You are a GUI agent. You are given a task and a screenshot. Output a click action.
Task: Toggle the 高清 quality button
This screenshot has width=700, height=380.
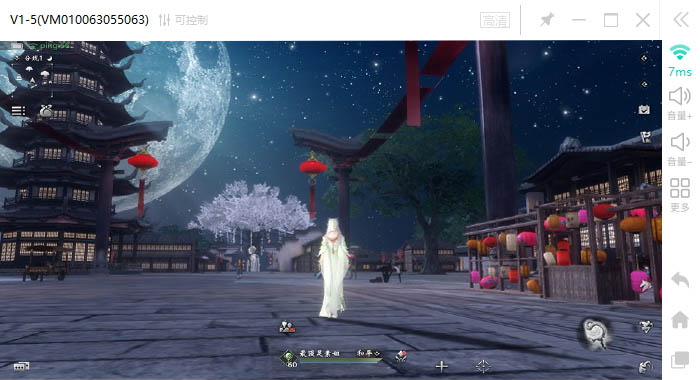click(x=495, y=20)
